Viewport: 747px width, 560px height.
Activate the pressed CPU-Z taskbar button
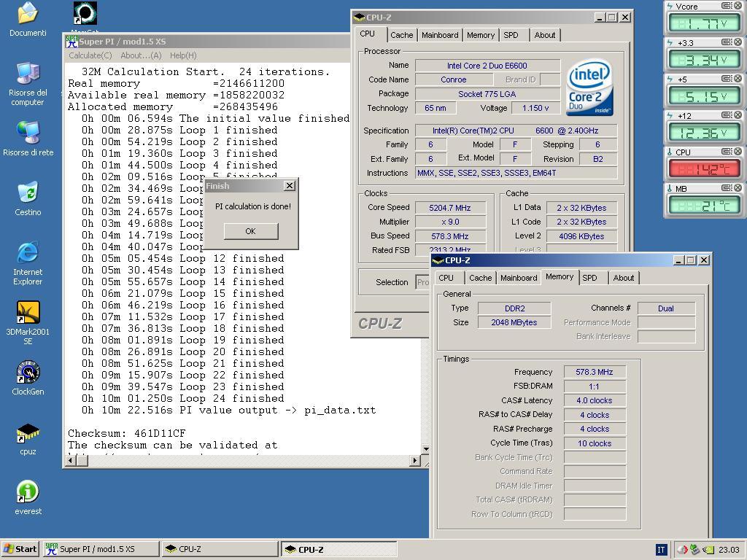click(338, 549)
